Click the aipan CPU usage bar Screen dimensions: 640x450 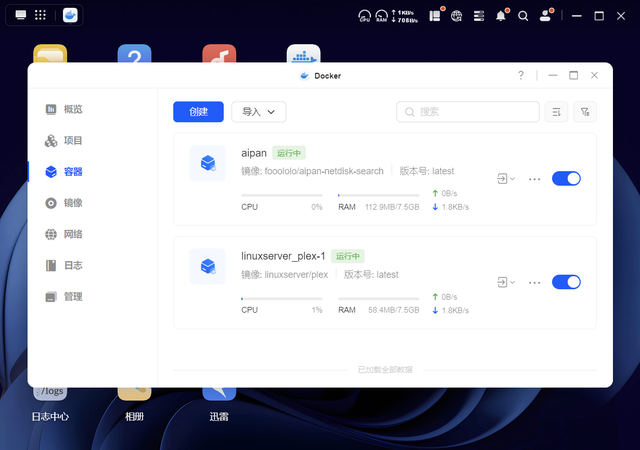(282, 195)
